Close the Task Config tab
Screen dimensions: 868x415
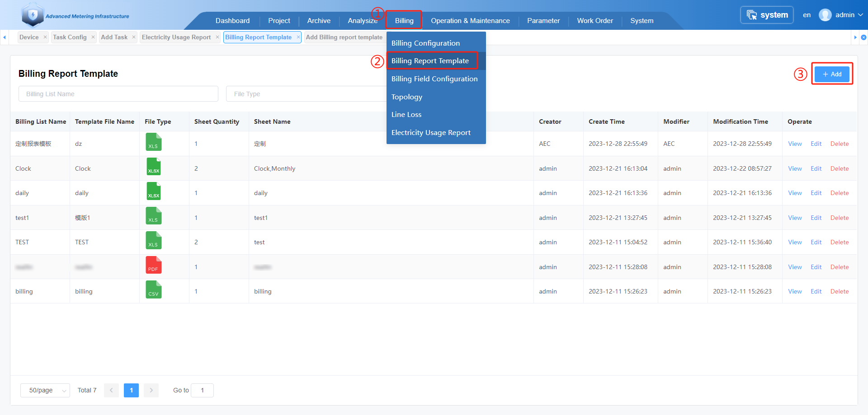tap(93, 37)
